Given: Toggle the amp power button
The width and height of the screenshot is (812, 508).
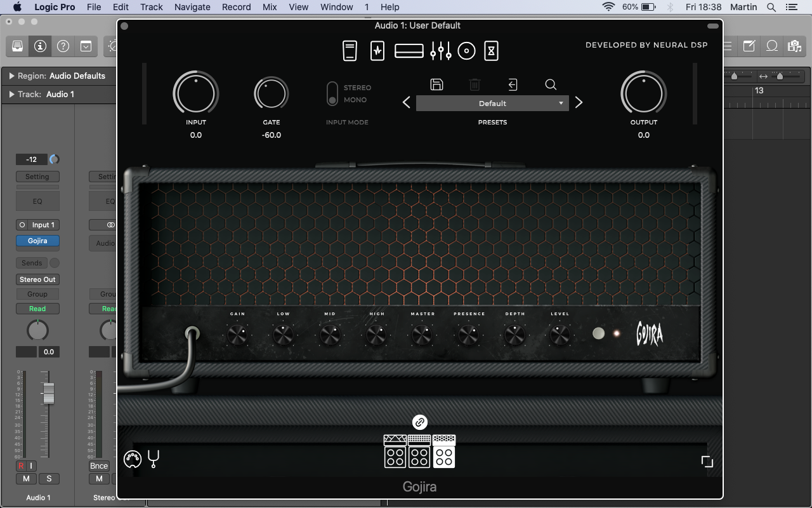Looking at the screenshot, I should (598, 333).
